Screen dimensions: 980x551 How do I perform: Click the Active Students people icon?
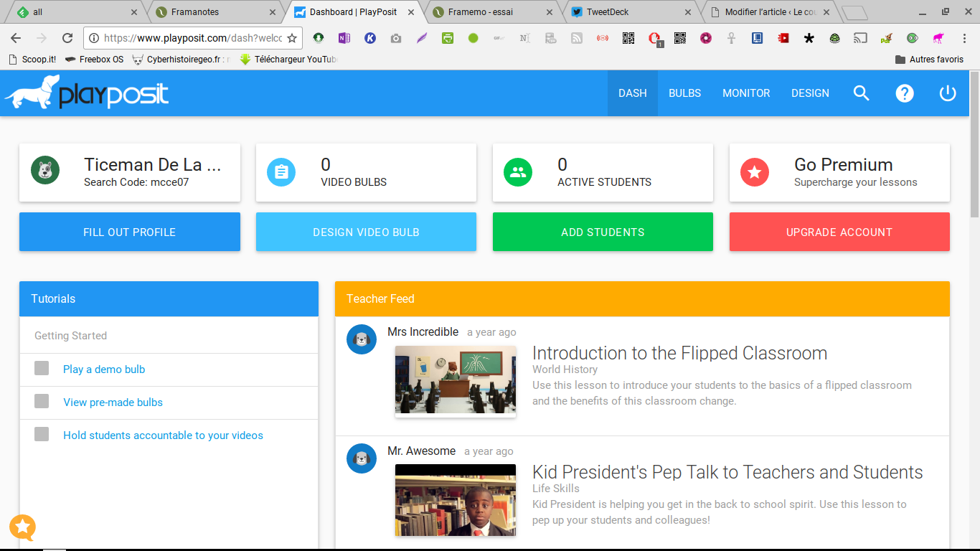click(518, 172)
